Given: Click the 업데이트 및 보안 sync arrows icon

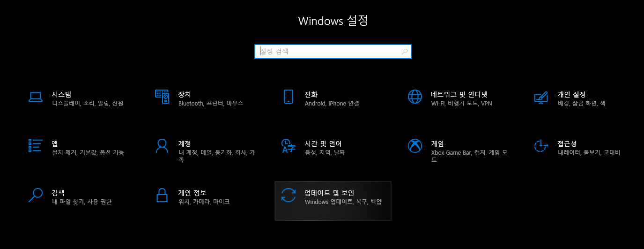Looking at the screenshot, I should 289,195.
